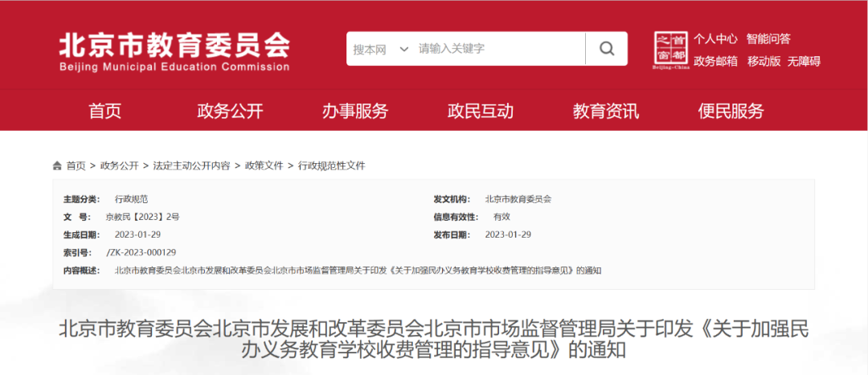Click the 主题分类 value 行政规范
The height and width of the screenshot is (375, 868).
coord(131,200)
